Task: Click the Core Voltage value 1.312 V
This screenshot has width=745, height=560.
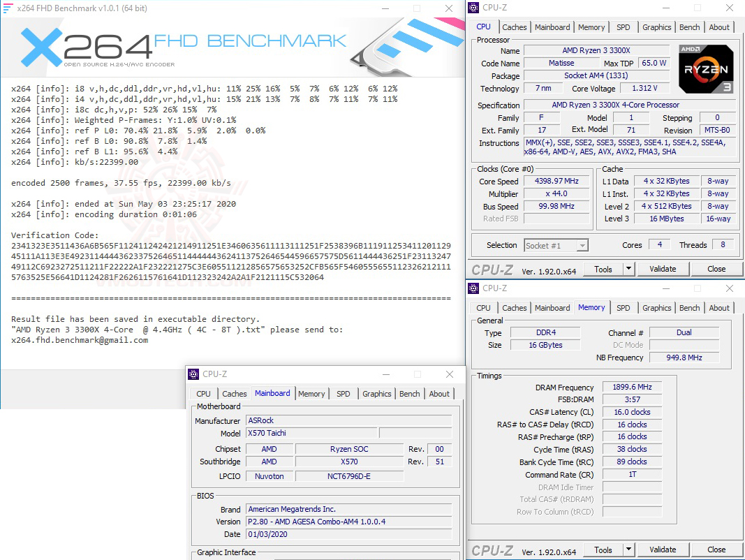Action: tap(644, 89)
